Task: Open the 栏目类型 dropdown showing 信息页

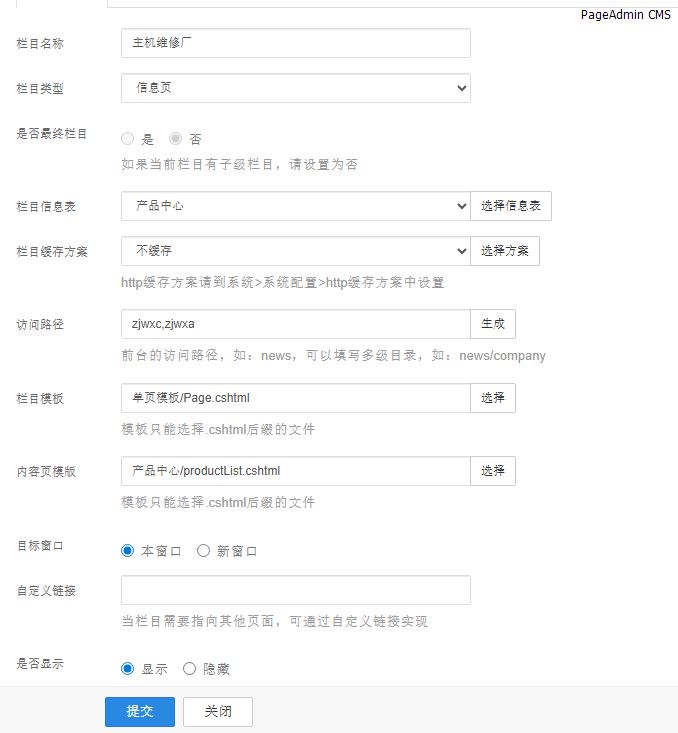Action: tap(295, 88)
